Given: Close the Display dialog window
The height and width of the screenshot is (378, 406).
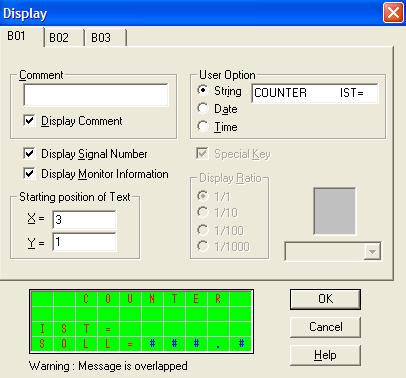Looking at the screenshot, I should (x=393, y=13).
